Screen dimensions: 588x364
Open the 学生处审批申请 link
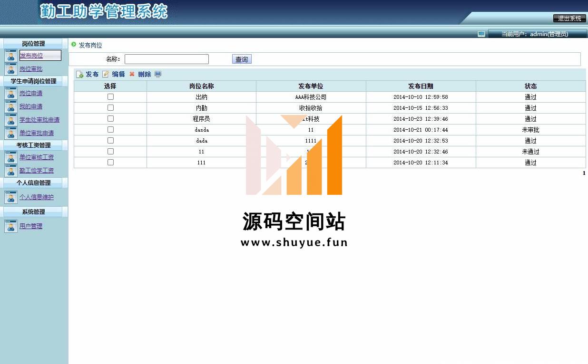click(x=39, y=120)
